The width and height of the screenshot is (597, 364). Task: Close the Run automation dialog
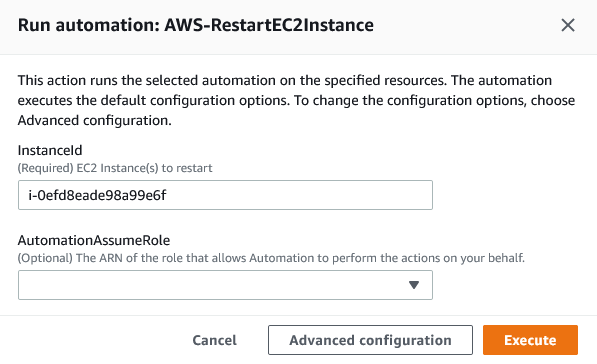click(568, 25)
